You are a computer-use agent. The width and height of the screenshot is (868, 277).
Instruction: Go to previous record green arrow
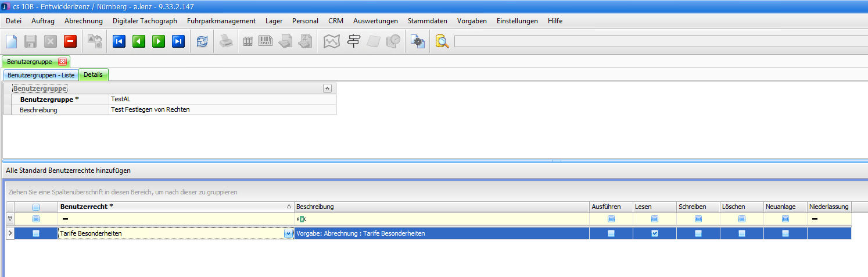pyautogui.click(x=139, y=41)
